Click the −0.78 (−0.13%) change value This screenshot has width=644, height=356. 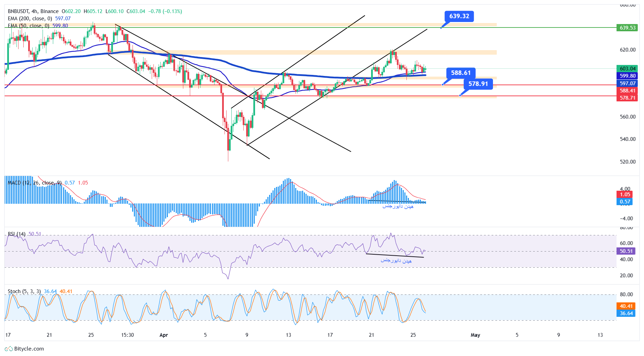coord(165,11)
